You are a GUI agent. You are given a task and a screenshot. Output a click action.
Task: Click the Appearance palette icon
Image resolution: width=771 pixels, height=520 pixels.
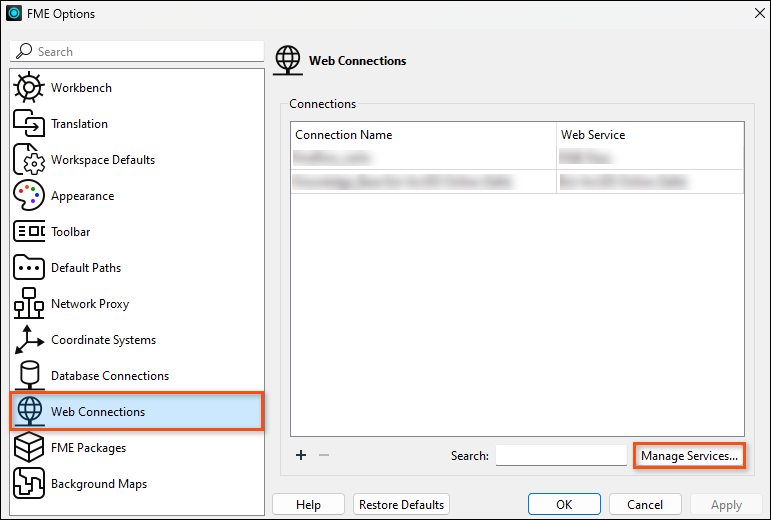pos(29,195)
